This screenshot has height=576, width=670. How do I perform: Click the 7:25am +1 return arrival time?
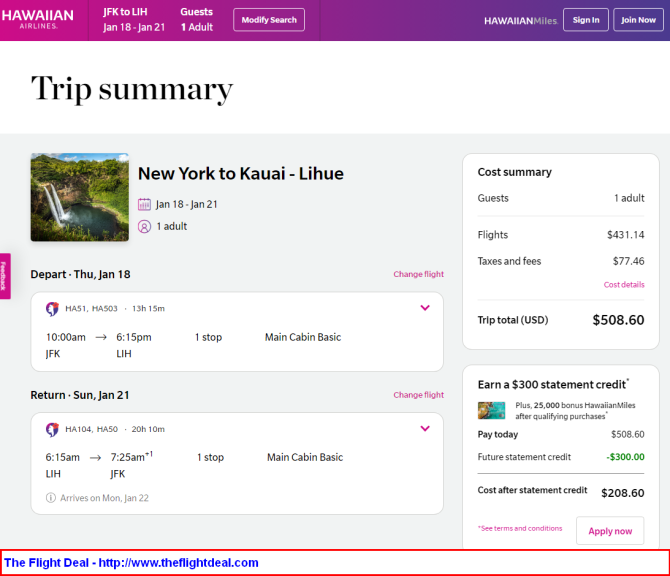132,457
